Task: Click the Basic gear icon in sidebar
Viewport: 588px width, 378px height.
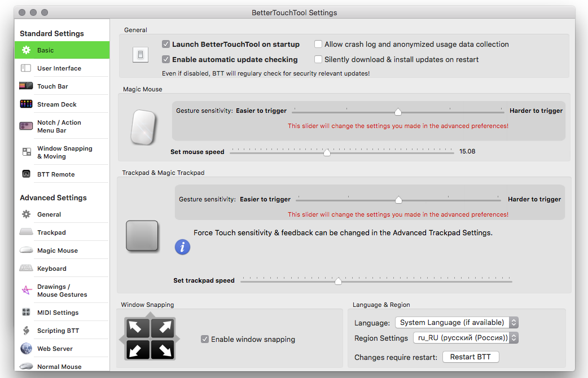Action: point(27,50)
